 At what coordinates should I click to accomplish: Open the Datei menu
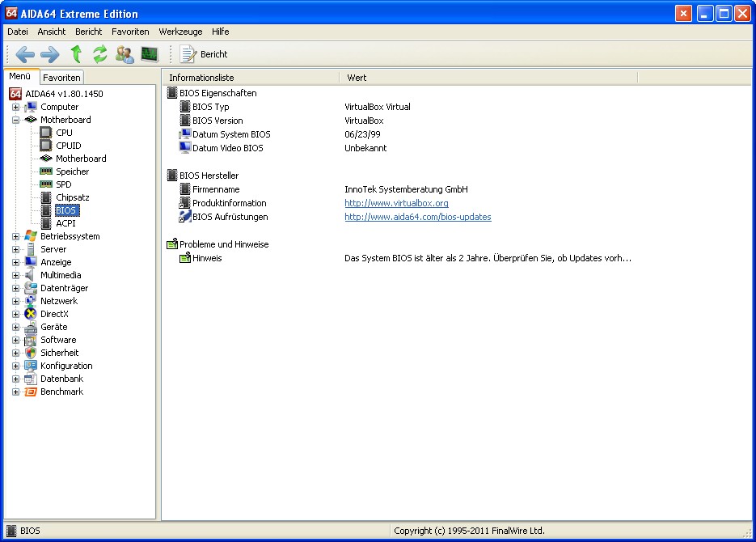(x=17, y=32)
